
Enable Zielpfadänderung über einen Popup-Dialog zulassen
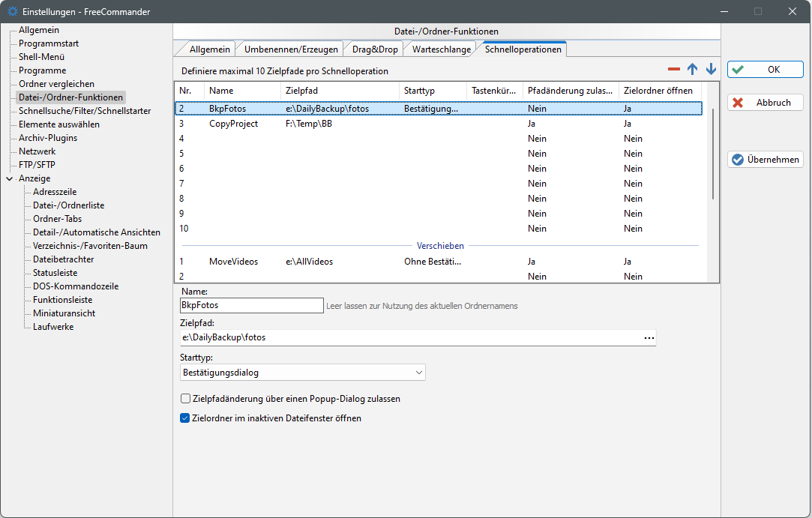[x=186, y=399]
